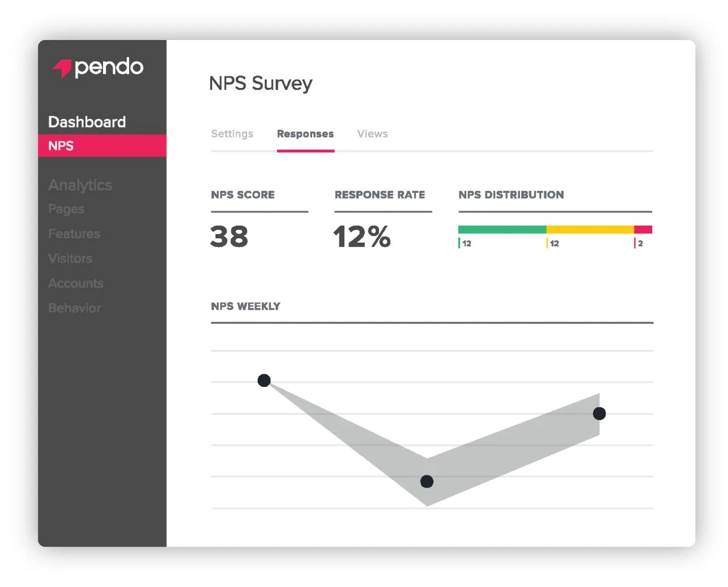Click the Pendo logo icon
The width and height of the screenshot is (728, 587).
click(62, 69)
